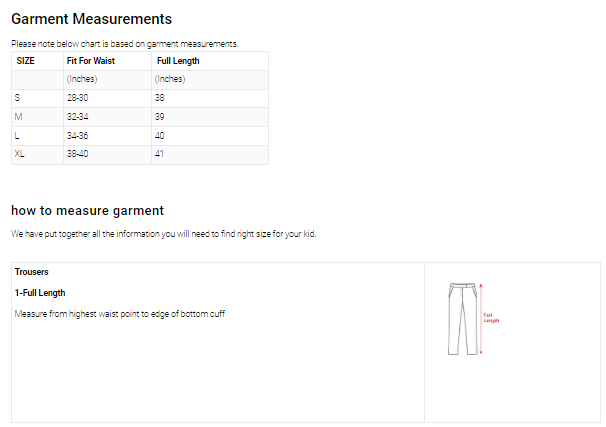Select the 28-30 waist cell
This screenshot has width=606, height=427.
pos(78,97)
